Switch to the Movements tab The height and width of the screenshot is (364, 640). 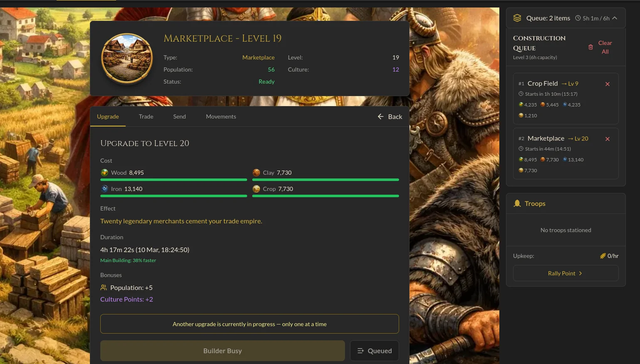click(221, 116)
